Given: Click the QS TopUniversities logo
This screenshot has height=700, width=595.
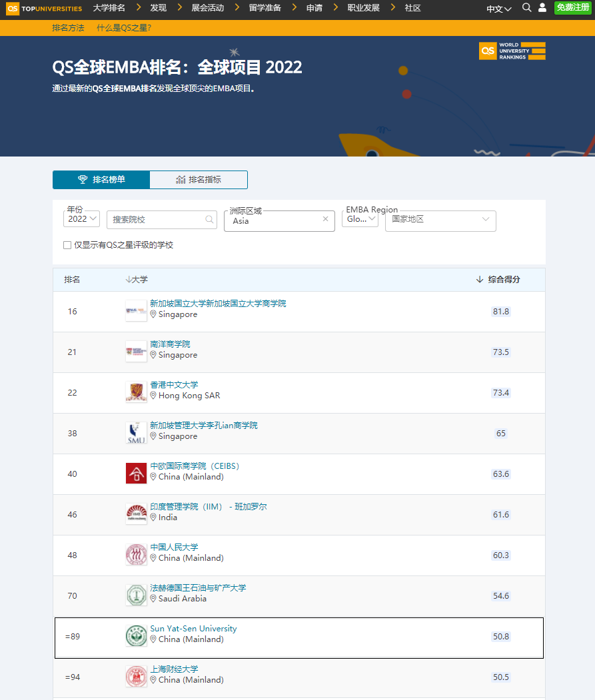Looking at the screenshot, I should pyautogui.click(x=44, y=8).
